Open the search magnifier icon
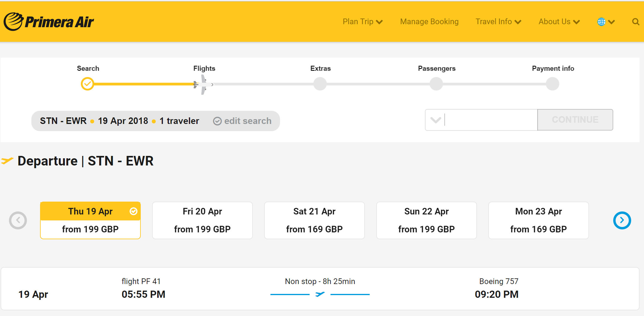This screenshot has width=644, height=316. 636,22
